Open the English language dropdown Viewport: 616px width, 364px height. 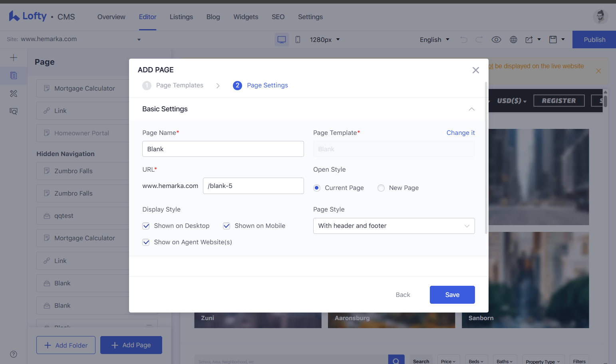435,40
